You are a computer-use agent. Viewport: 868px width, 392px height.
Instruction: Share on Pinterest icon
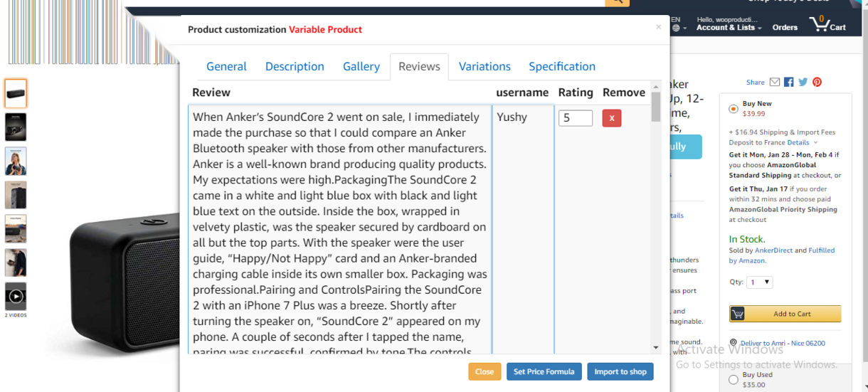point(817,83)
